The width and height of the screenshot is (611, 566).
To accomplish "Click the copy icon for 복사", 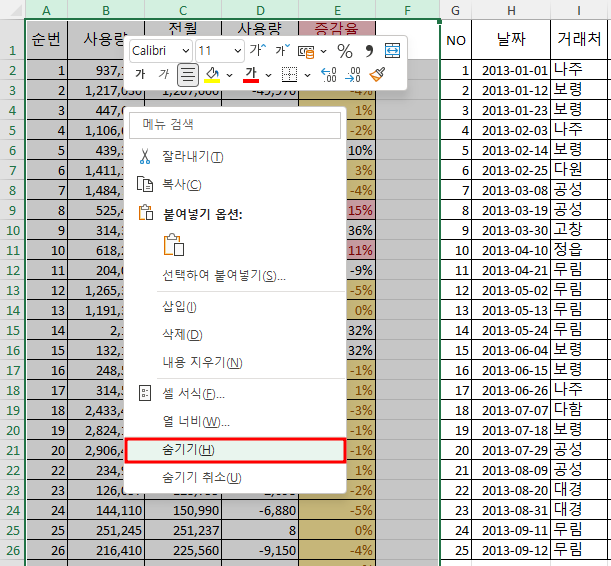I will [145, 184].
